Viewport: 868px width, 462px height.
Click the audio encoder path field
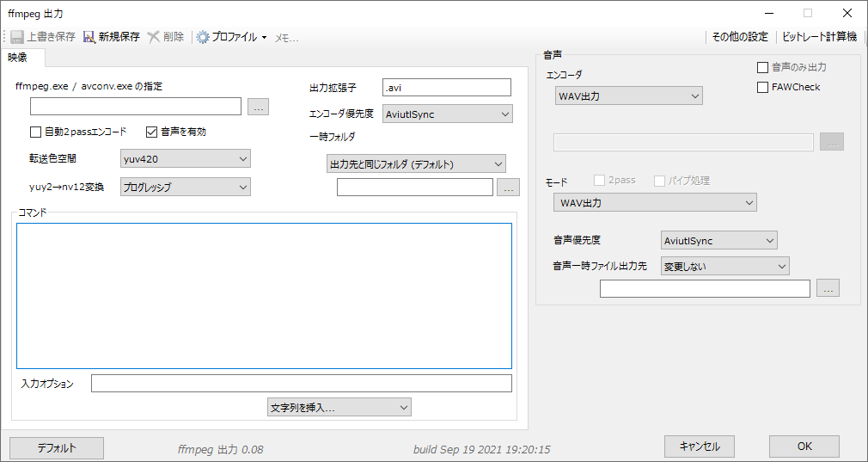click(684, 142)
